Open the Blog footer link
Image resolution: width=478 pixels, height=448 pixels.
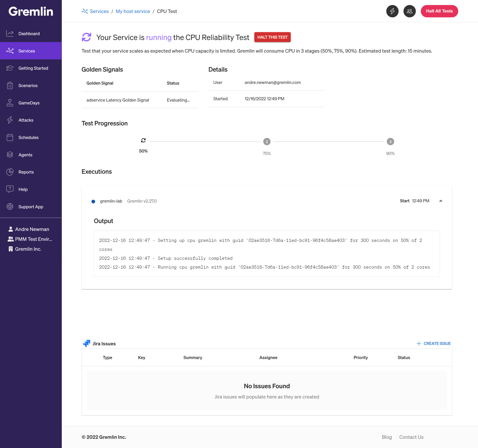387,437
